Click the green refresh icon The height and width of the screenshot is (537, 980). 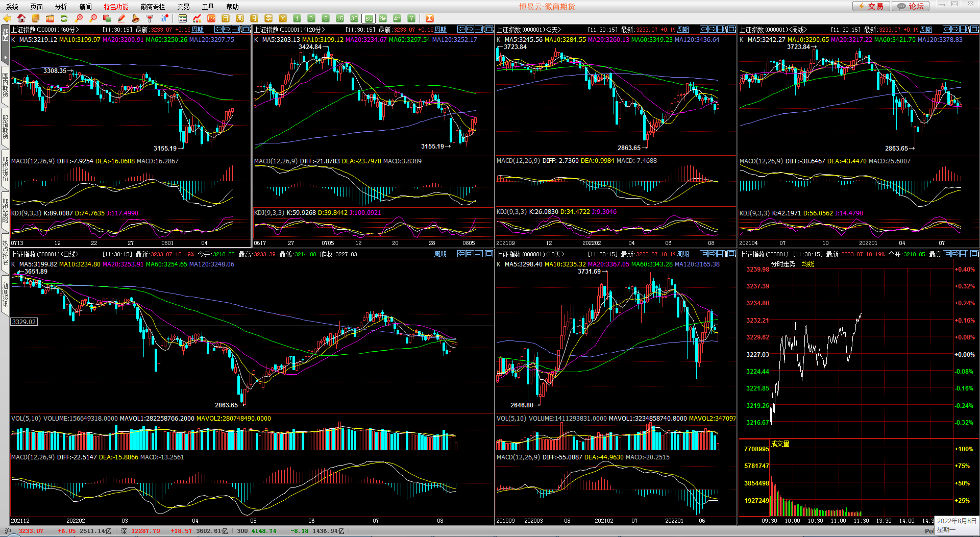click(64, 18)
